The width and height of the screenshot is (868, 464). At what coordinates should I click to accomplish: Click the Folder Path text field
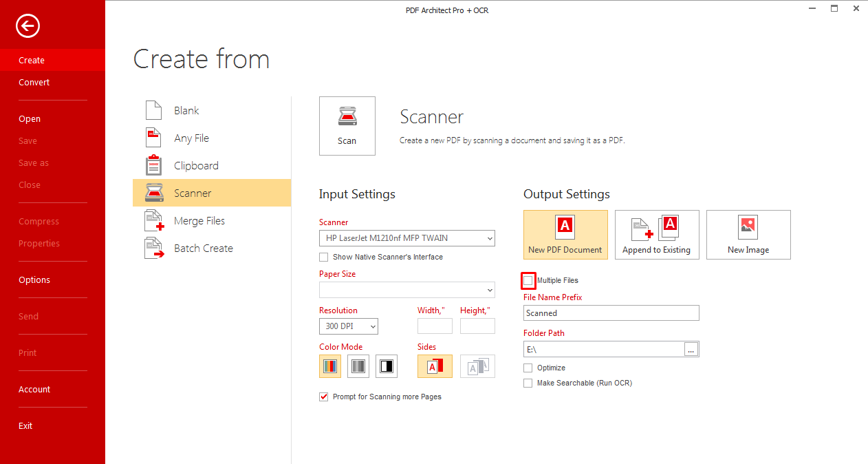coord(604,349)
